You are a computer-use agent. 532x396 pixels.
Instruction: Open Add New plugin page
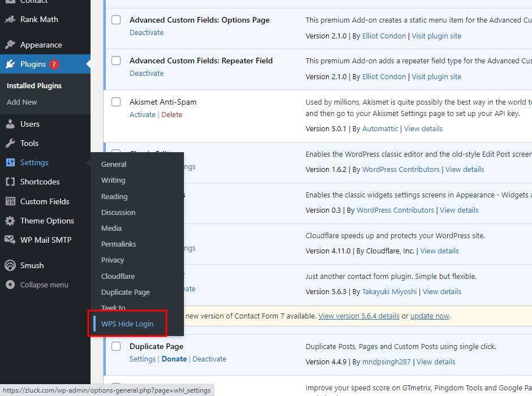click(x=22, y=102)
